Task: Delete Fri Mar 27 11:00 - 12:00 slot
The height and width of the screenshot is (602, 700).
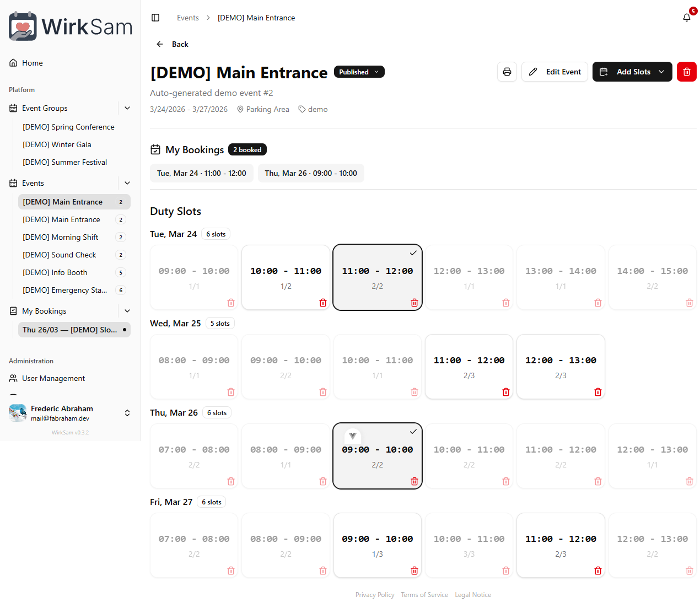Action: coord(598,571)
